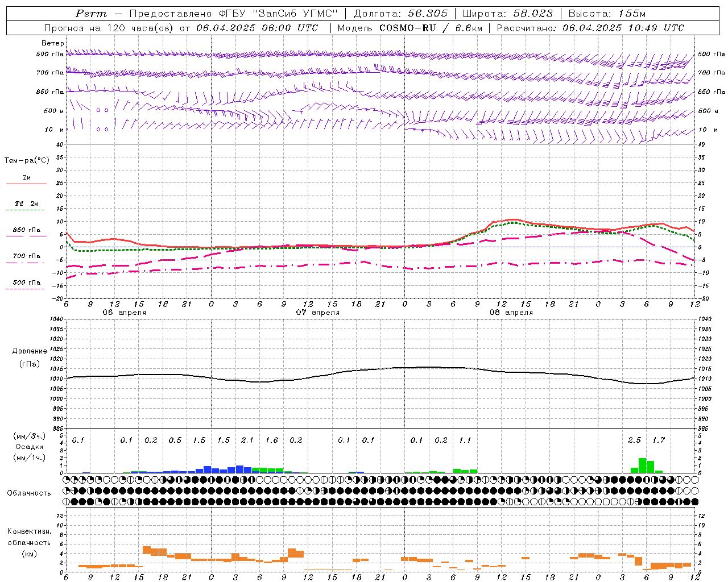Select the "Осадки" precipitation label
Image resolution: width=728 pixels, height=582 pixels.
29,447
